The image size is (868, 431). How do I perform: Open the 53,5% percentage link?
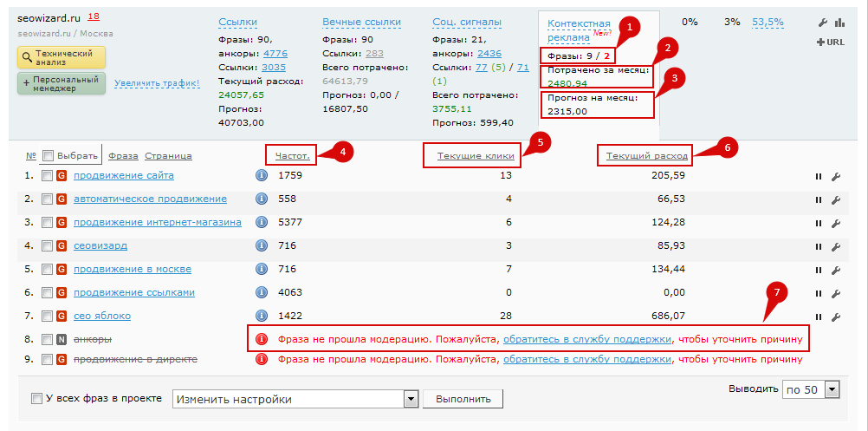(768, 23)
